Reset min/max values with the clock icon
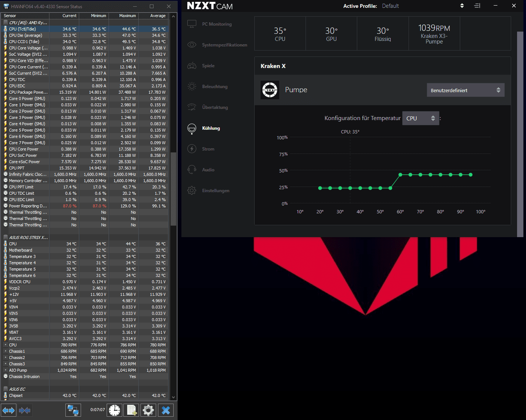Image resolution: width=526 pixels, height=420 pixels. pos(114,410)
